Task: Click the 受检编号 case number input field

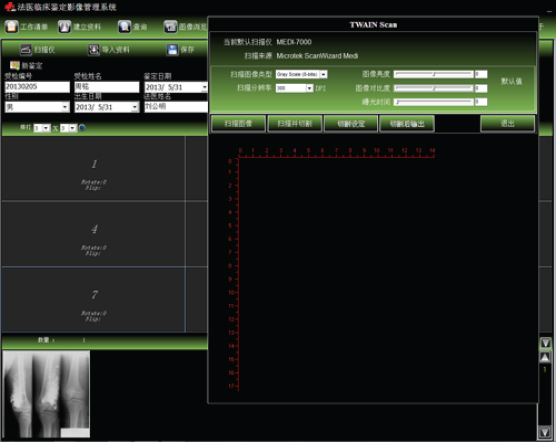Action: [x=37, y=87]
